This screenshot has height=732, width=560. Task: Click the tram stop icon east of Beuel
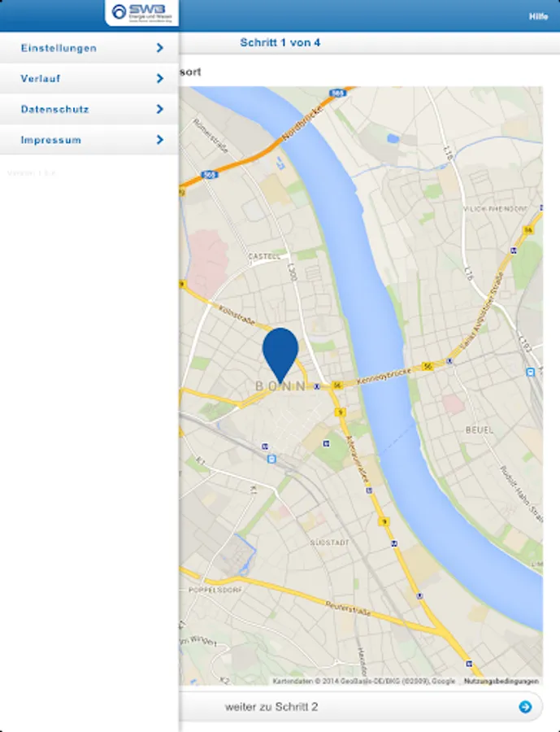(x=530, y=372)
